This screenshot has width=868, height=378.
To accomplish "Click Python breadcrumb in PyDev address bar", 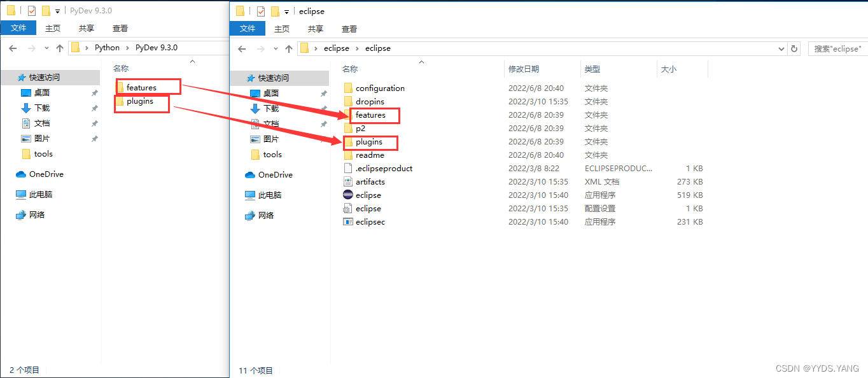I will pyautogui.click(x=107, y=48).
